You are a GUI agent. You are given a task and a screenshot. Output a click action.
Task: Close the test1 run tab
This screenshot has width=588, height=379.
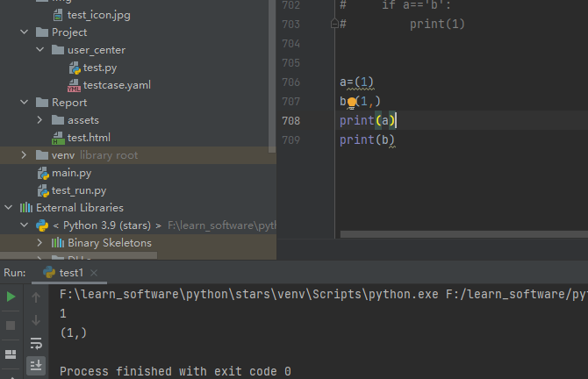[x=94, y=273]
